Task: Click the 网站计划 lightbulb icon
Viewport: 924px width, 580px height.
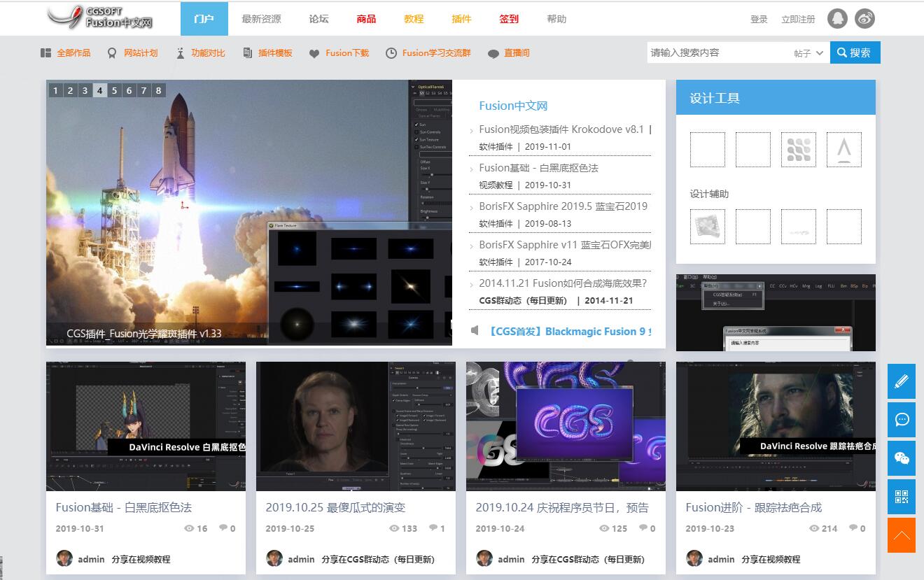Action: point(112,53)
